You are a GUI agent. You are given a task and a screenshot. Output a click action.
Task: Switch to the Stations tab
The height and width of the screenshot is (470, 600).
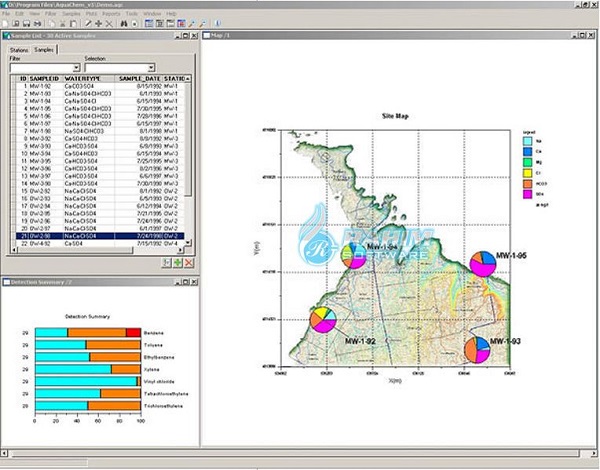(18, 49)
